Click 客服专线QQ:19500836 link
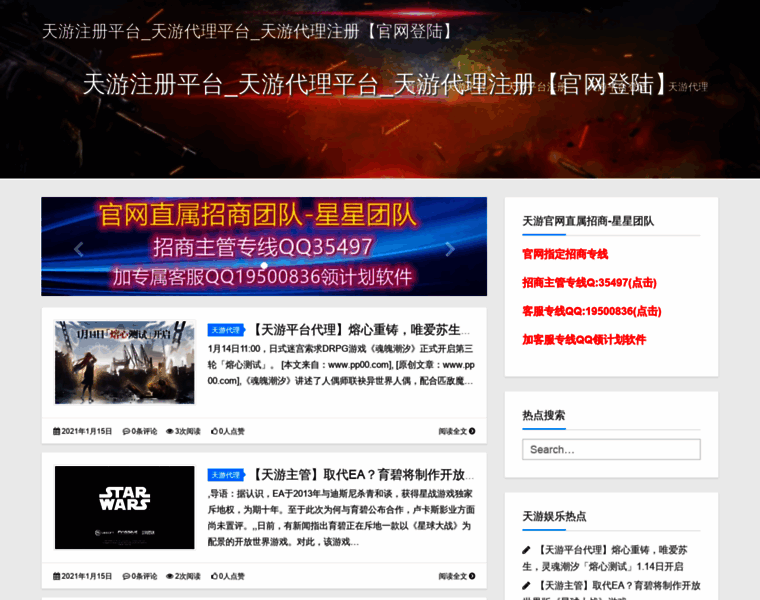The image size is (760, 600). 592,311
